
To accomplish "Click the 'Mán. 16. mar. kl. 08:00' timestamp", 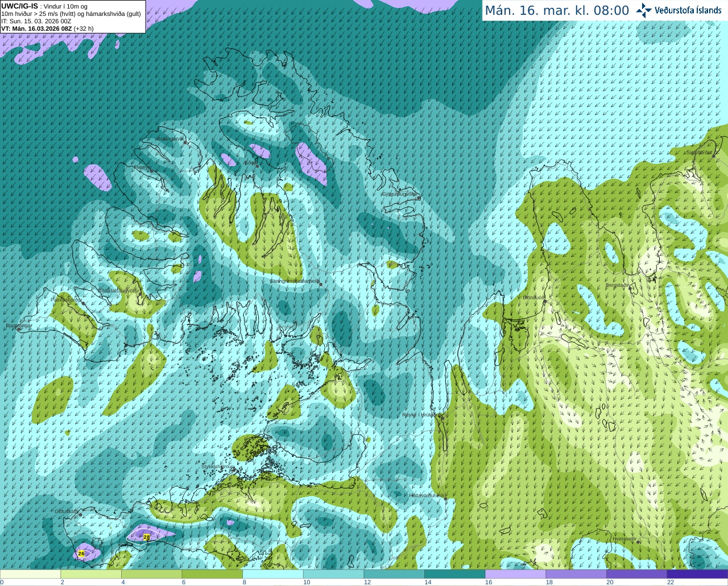I will pos(557,11).
